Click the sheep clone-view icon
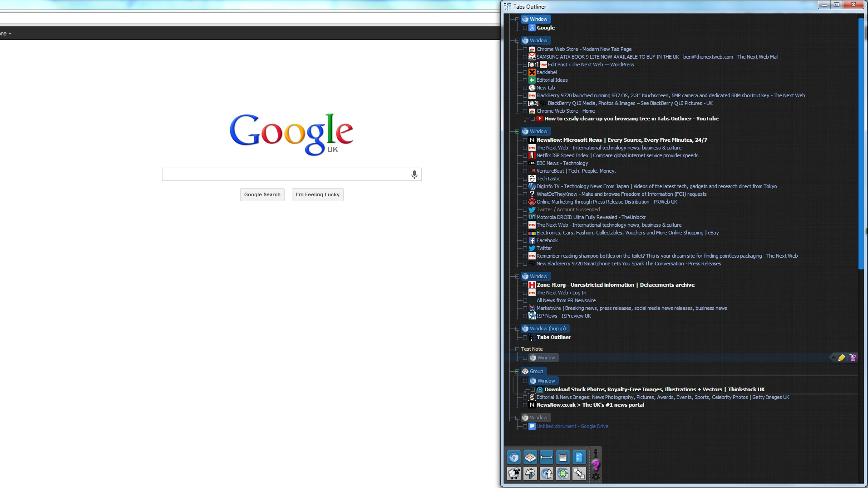This screenshot has width=868, height=488. 514,474
